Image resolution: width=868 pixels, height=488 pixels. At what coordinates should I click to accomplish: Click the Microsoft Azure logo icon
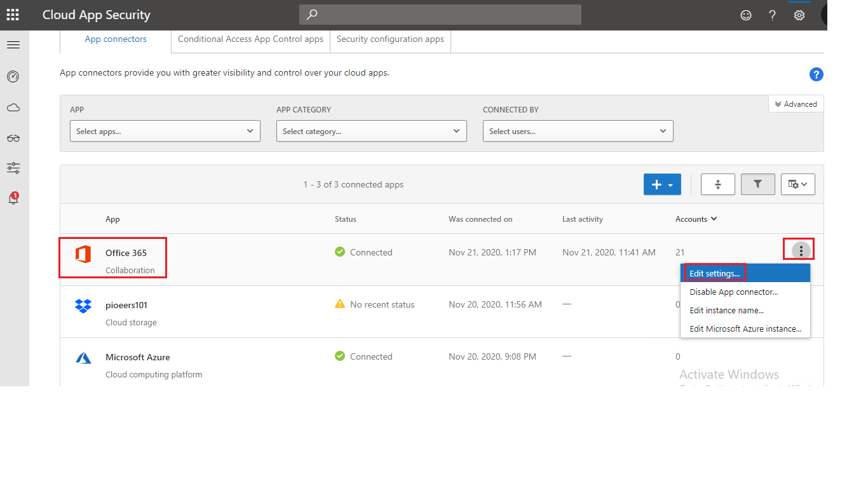coord(83,358)
